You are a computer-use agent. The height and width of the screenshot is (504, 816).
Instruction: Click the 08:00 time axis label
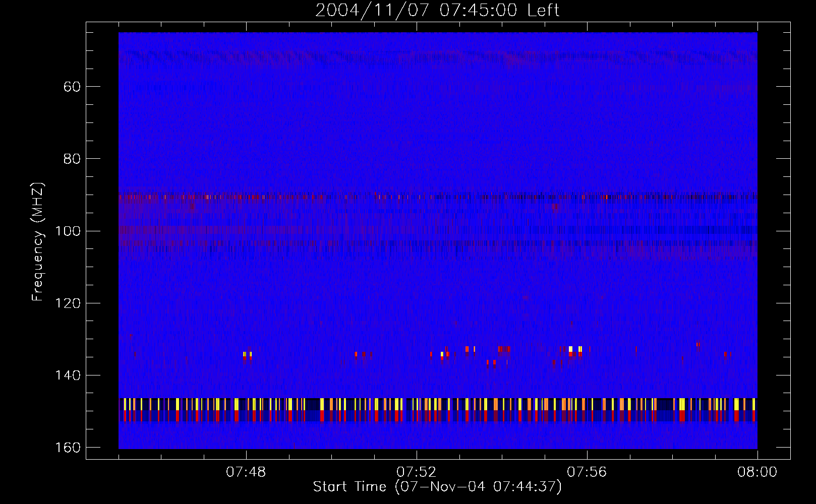[x=757, y=472]
